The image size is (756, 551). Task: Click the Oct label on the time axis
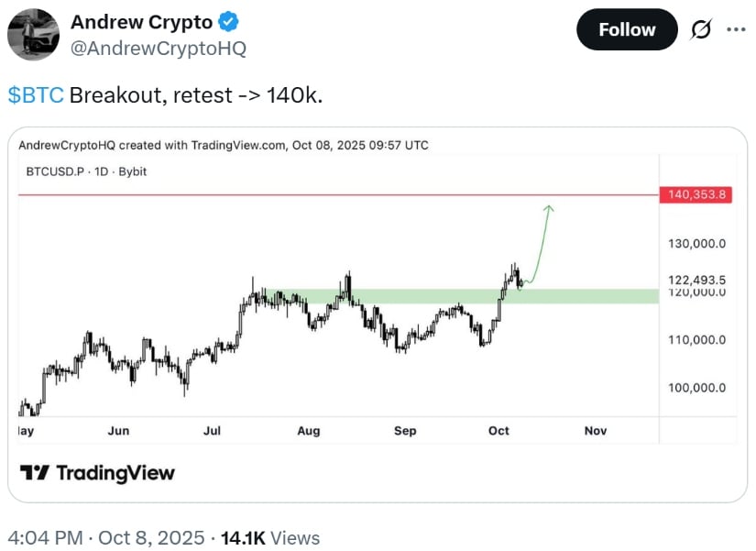tap(500, 430)
